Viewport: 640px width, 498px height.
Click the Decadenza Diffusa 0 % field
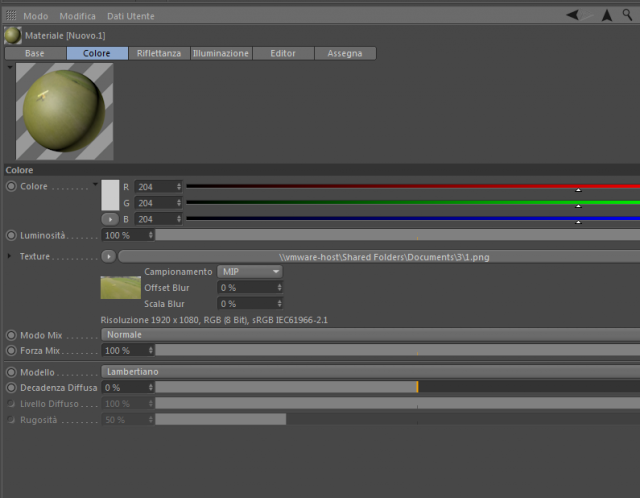point(128,387)
